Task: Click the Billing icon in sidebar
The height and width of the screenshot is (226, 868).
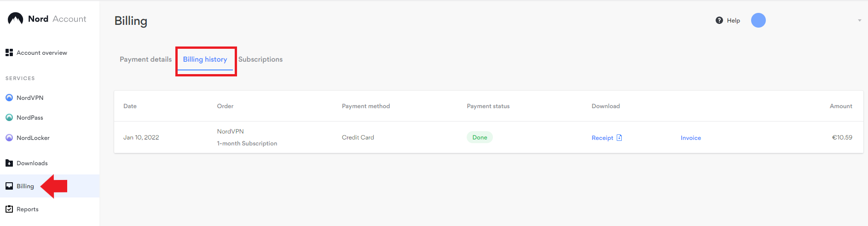Action: point(9,186)
